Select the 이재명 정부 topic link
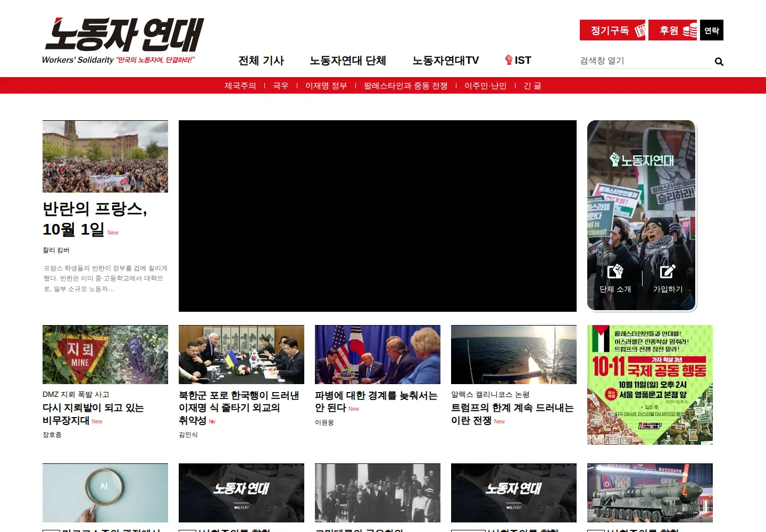This screenshot has width=766, height=532. [326, 86]
